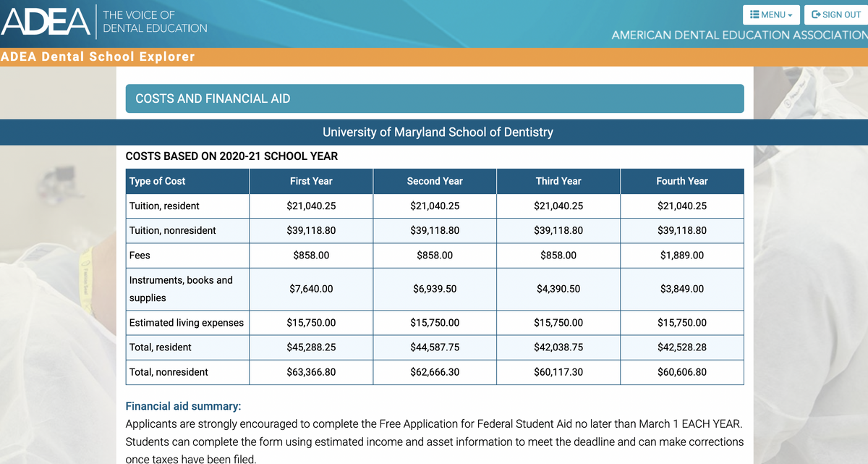Screen dimensions: 868x464
Task: Click the list icon in the MENU button
Action: (754, 14)
